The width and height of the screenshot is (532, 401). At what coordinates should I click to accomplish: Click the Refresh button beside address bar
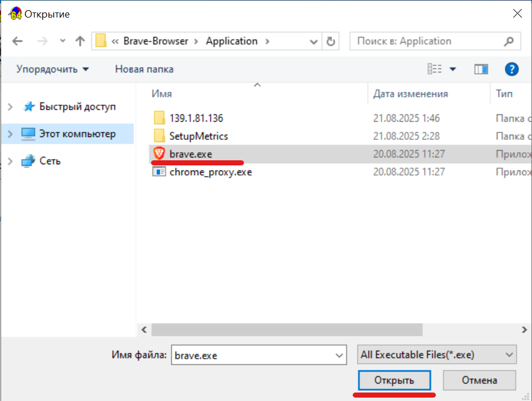click(x=330, y=41)
